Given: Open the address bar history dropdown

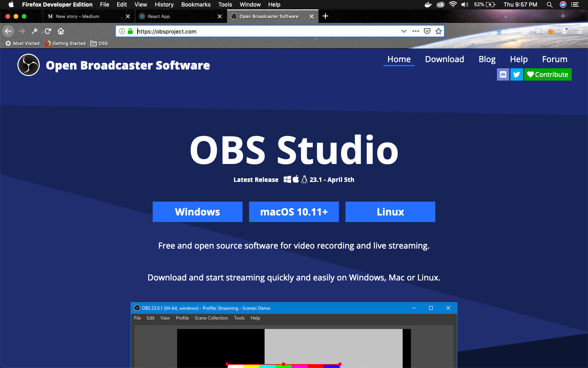Looking at the screenshot, I should click(x=404, y=31).
